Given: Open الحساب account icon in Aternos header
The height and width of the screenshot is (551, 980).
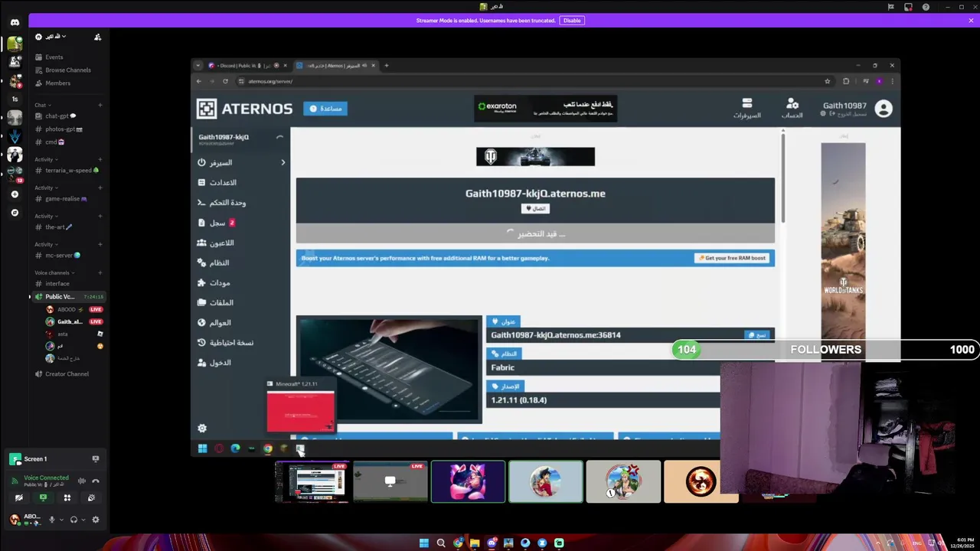Looking at the screenshot, I should (x=792, y=108).
